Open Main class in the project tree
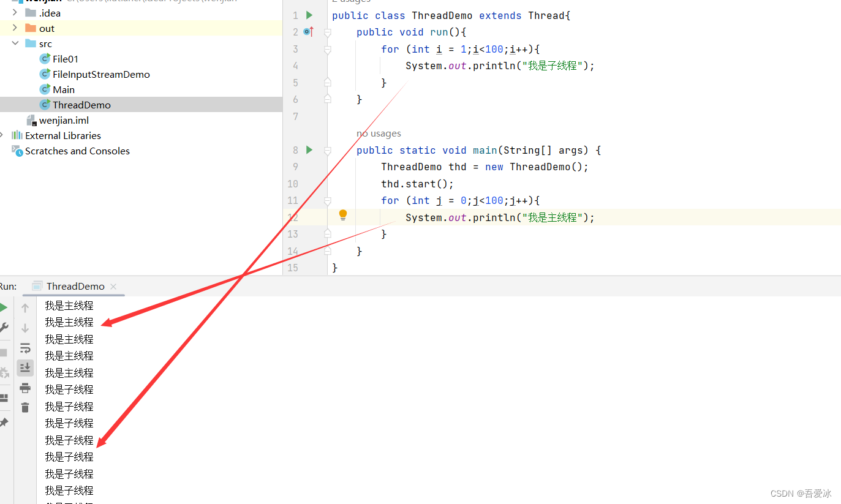The image size is (841, 504). [x=64, y=89]
